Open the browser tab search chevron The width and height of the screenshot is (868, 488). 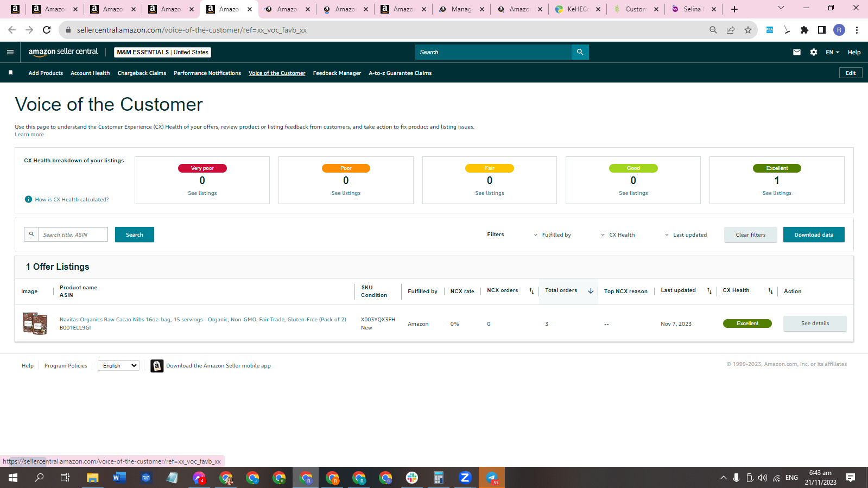point(781,8)
